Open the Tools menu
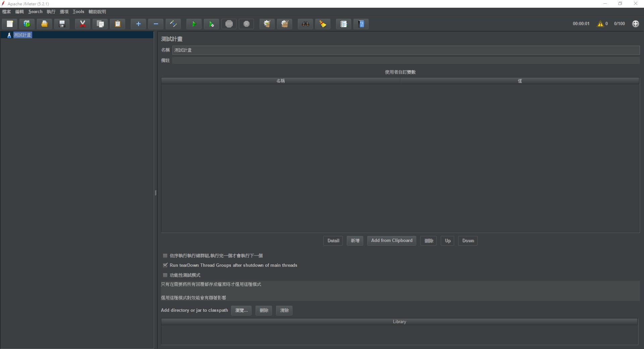 [78, 12]
